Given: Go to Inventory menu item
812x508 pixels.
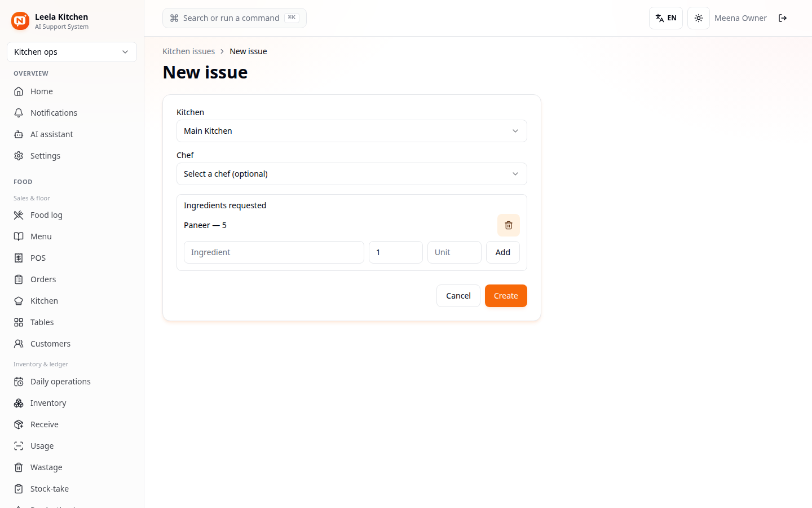Looking at the screenshot, I should [72, 403].
